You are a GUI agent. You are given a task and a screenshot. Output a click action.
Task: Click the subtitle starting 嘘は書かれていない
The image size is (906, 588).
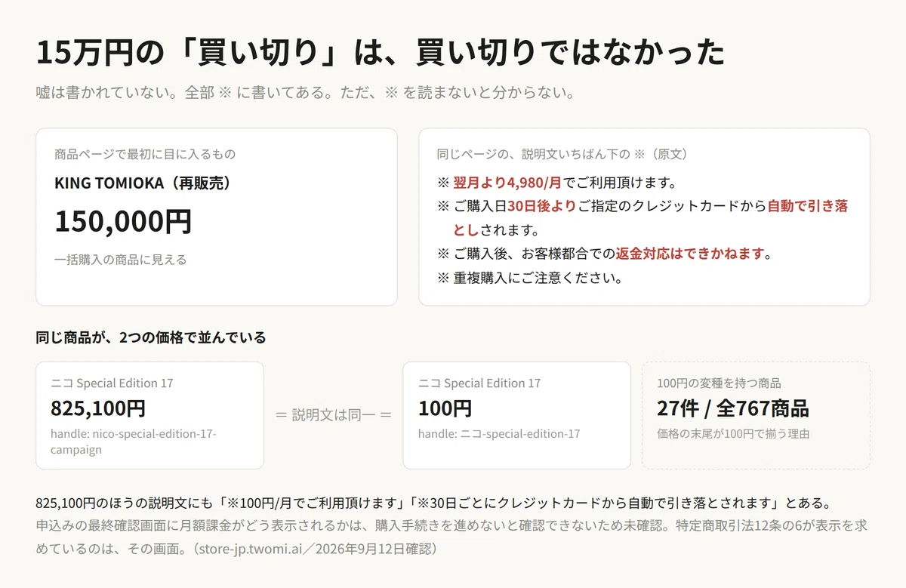coord(306,94)
